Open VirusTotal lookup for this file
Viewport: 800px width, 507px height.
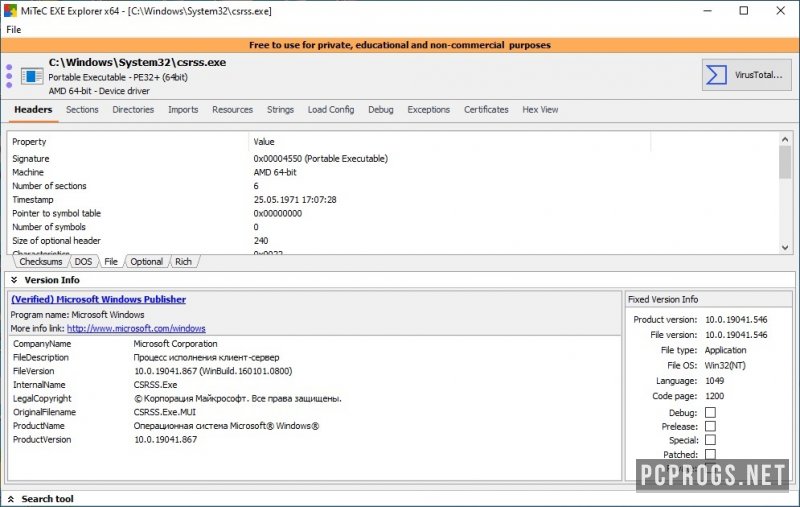pyautogui.click(x=746, y=75)
